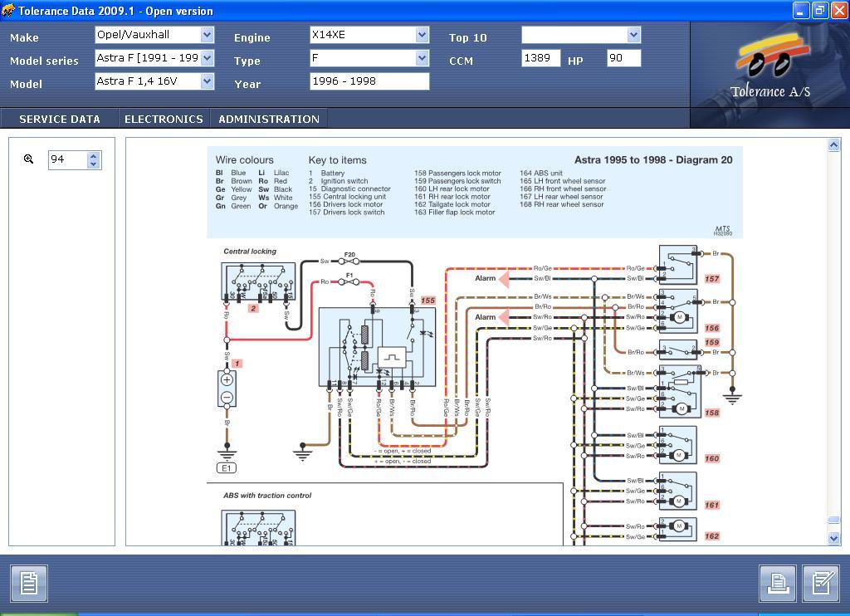Expand the Top 10 dropdown
The width and height of the screenshot is (850, 616).
coord(633,35)
